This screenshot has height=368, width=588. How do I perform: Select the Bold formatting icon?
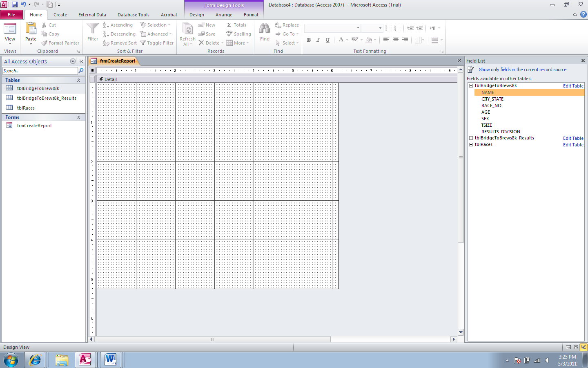pyautogui.click(x=309, y=40)
